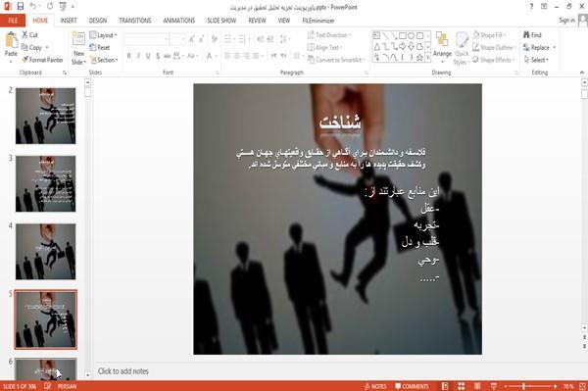The width and height of the screenshot is (588, 391).
Task: Click the Redo icon in title bar
Action: (50, 7)
